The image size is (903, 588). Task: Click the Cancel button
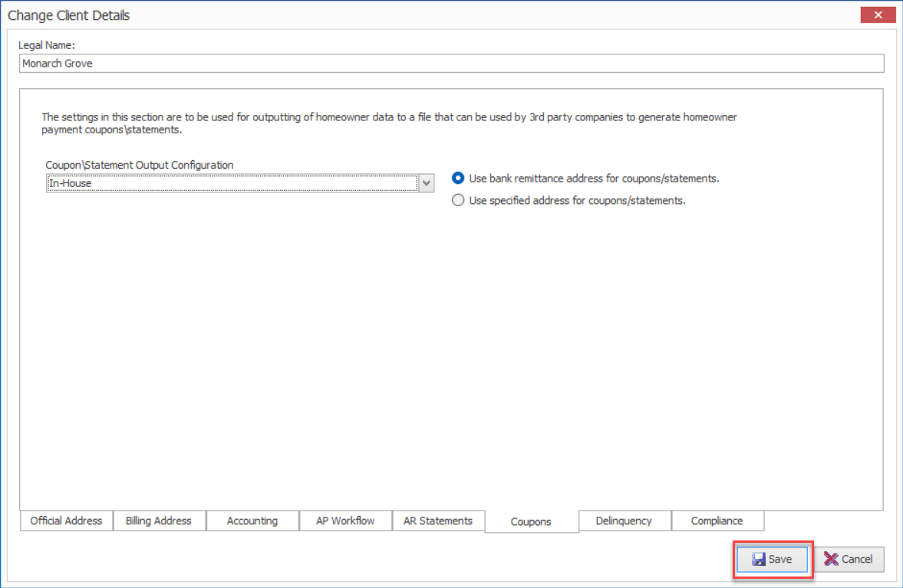(849, 559)
